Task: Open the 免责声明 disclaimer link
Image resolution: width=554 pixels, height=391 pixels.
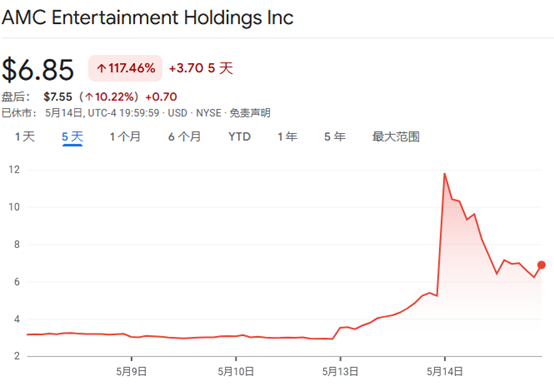Action: (250, 113)
